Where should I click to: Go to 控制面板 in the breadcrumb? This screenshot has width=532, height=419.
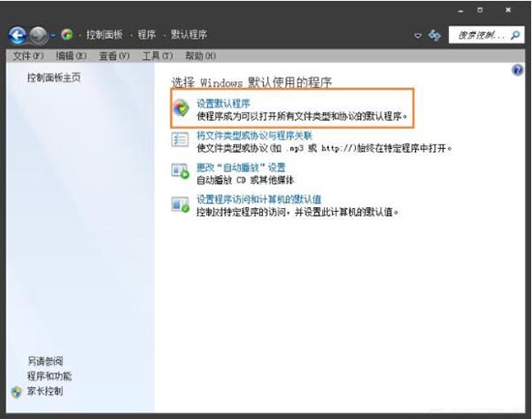(104, 35)
